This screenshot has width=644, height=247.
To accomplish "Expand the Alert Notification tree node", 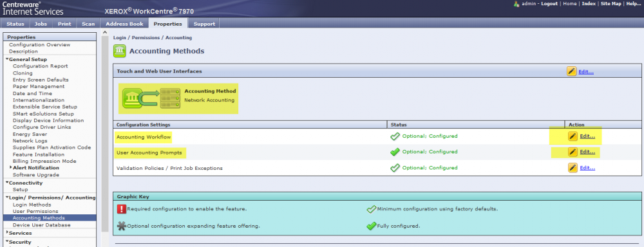I will click(11, 167).
